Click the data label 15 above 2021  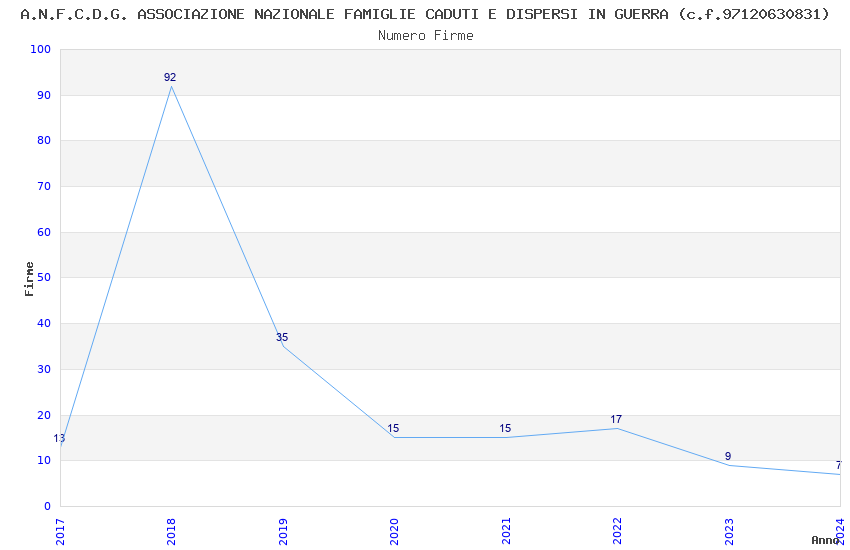pyautogui.click(x=505, y=429)
